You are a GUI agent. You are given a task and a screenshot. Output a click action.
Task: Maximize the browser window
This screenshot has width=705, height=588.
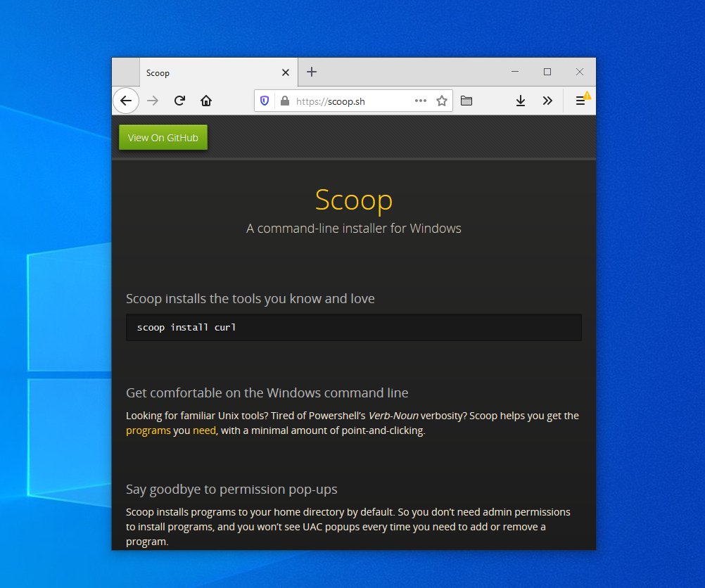click(x=547, y=72)
